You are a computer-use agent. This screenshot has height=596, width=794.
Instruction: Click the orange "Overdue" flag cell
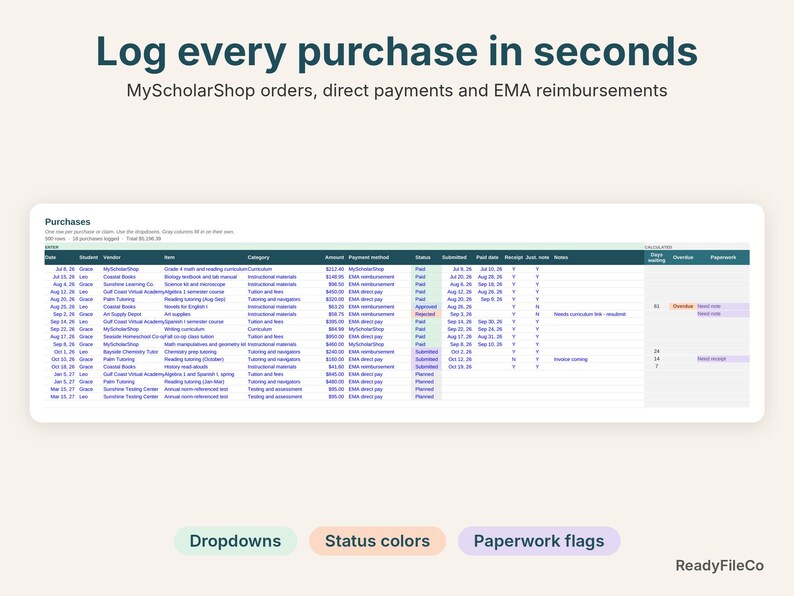pos(683,306)
